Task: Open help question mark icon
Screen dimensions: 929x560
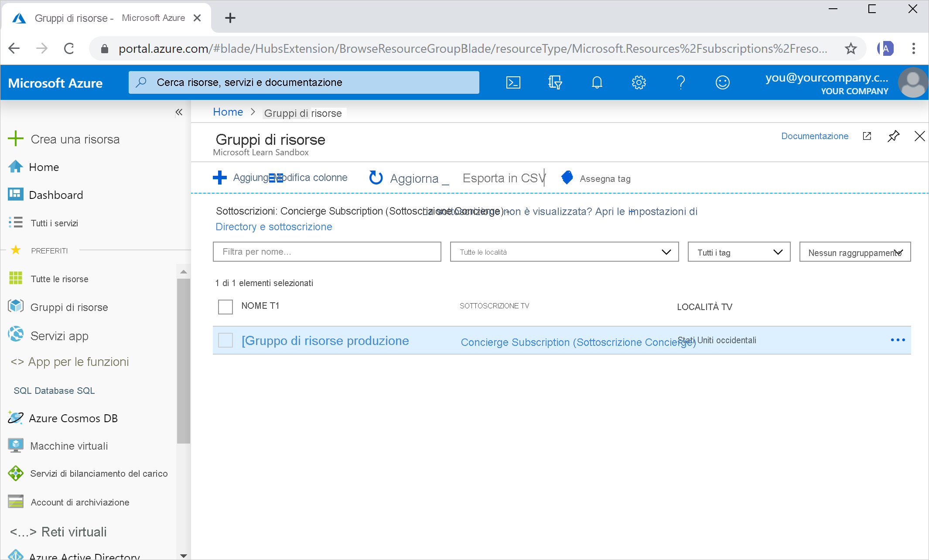Action: tap(680, 82)
